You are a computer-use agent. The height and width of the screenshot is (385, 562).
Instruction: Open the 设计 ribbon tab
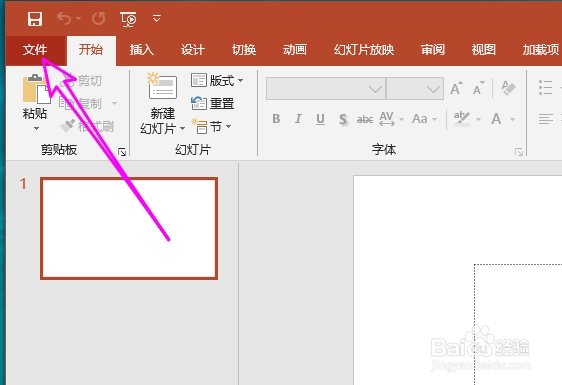(192, 50)
